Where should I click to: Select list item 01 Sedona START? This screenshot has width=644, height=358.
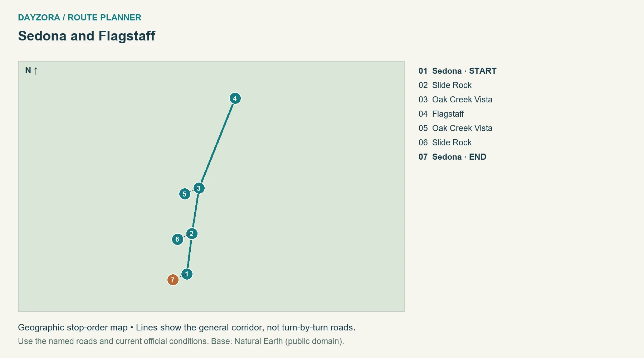pos(457,71)
